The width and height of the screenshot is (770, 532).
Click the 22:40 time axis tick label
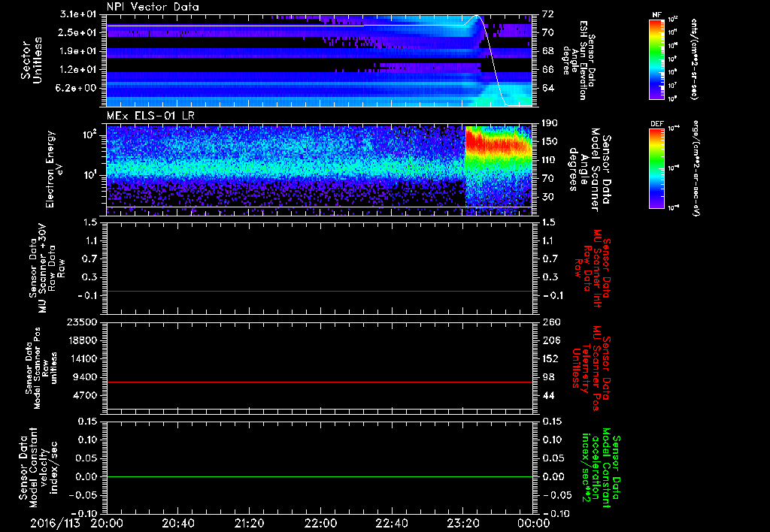pyautogui.click(x=392, y=522)
